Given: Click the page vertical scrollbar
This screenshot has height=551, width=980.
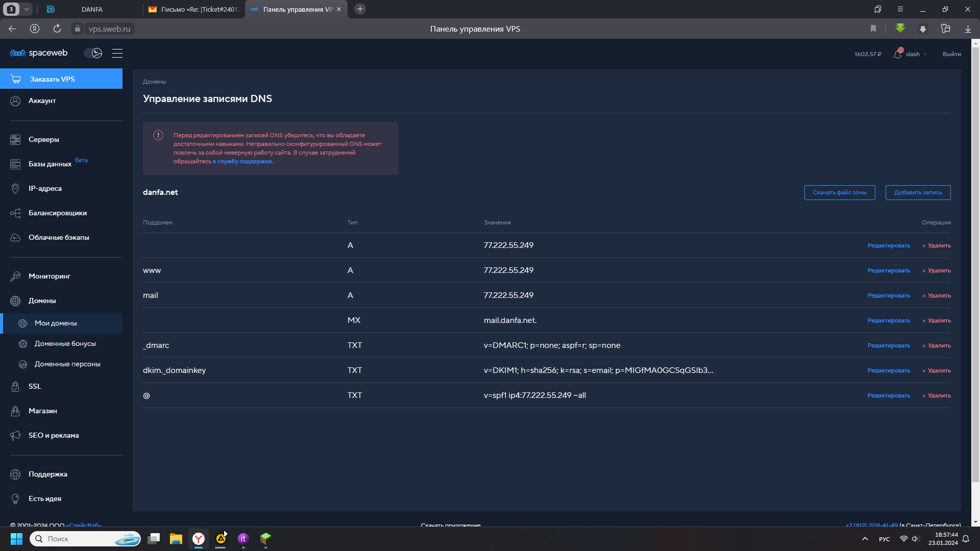Looking at the screenshot, I should [975, 265].
